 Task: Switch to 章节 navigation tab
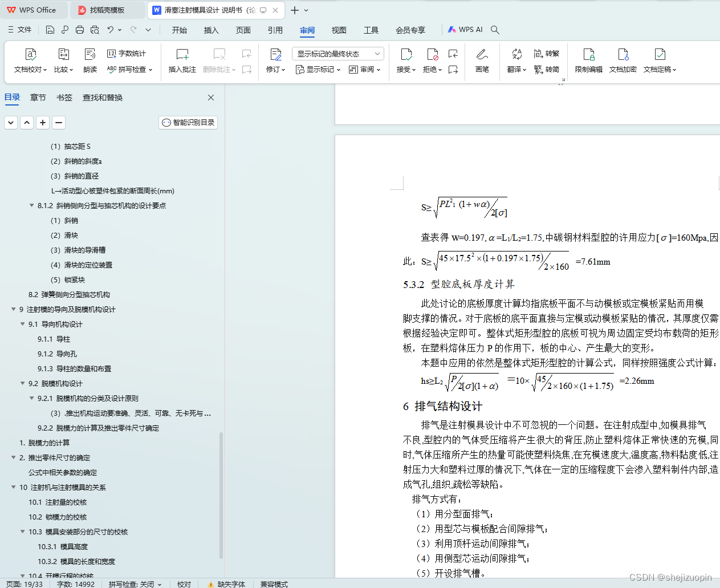pyautogui.click(x=38, y=98)
